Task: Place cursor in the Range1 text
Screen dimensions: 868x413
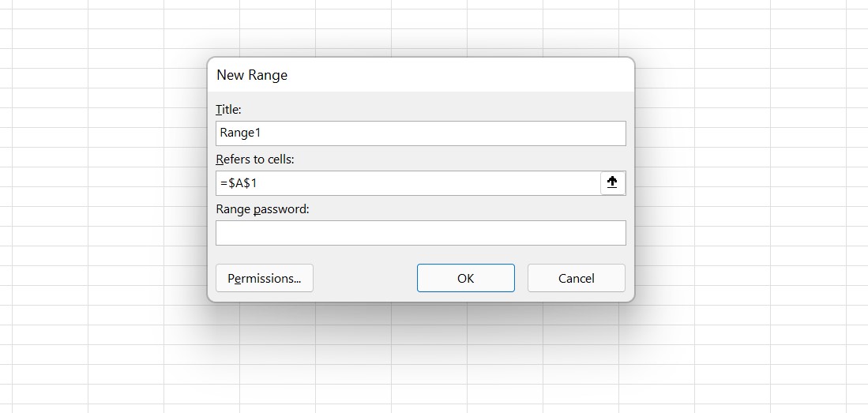Action: (x=240, y=133)
